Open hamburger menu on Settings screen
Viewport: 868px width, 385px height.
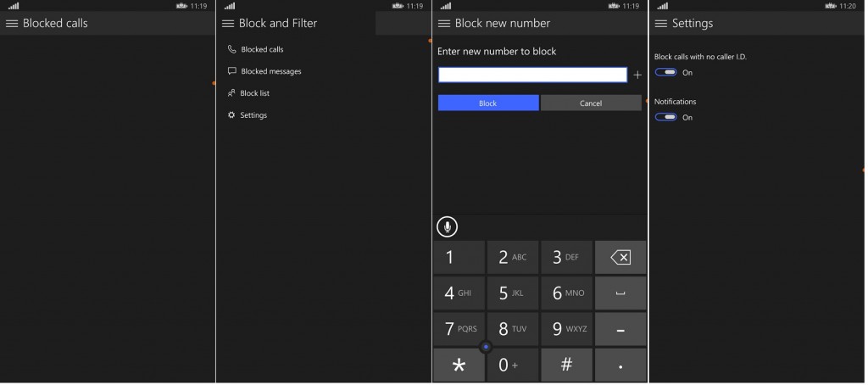pyautogui.click(x=661, y=23)
